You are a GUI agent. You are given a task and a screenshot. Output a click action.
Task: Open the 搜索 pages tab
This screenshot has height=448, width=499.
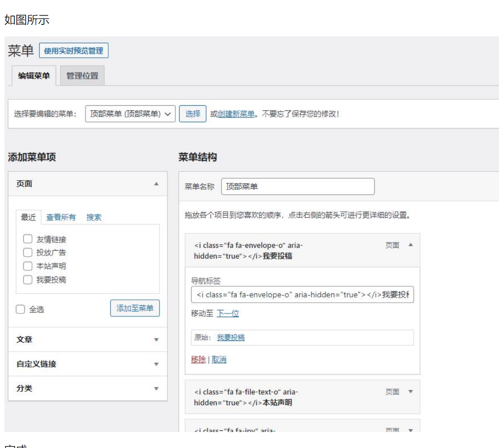coord(94,217)
